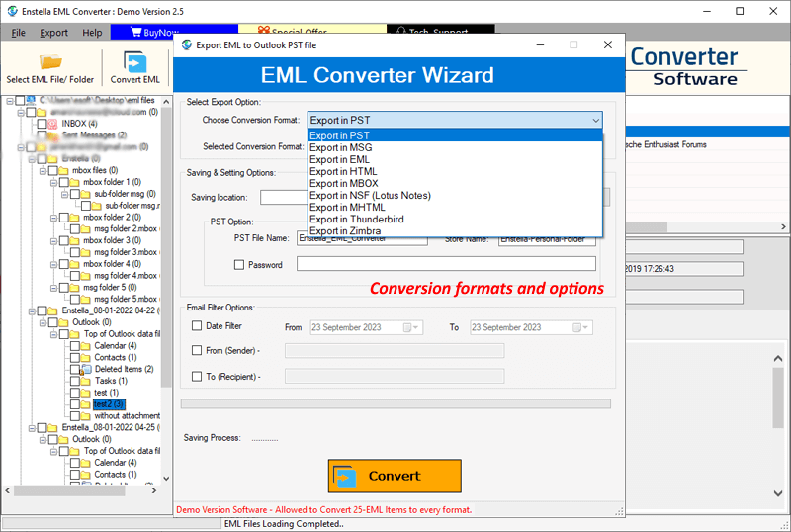The image size is (791, 532).
Task: Click the Convert EML toolbar icon
Action: pos(135,62)
